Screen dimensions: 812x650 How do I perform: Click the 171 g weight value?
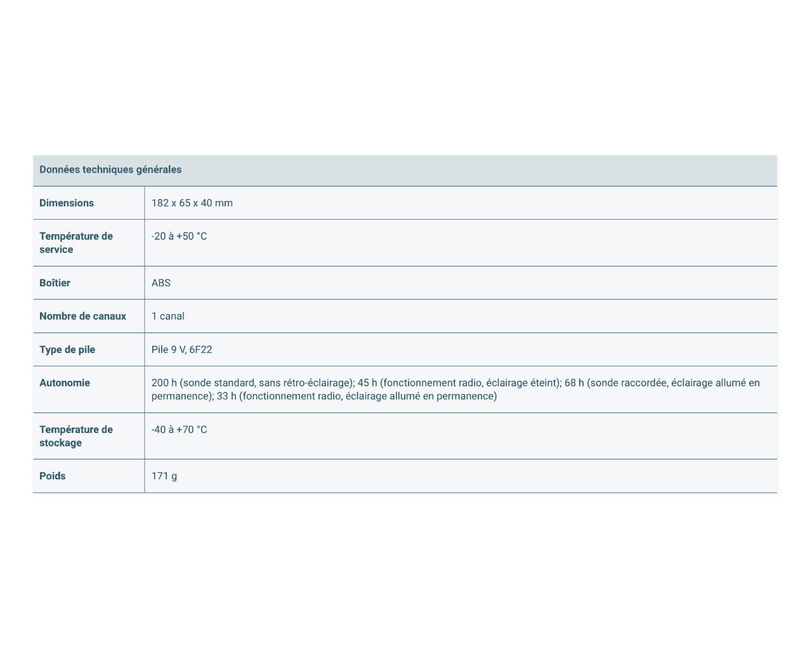coord(164,476)
